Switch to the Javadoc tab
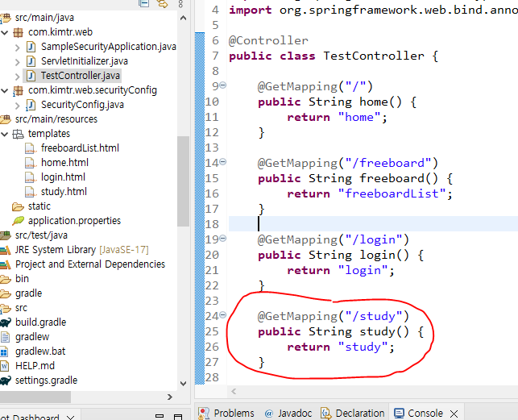Viewport: 518px width, 420px height. pyautogui.click(x=288, y=414)
